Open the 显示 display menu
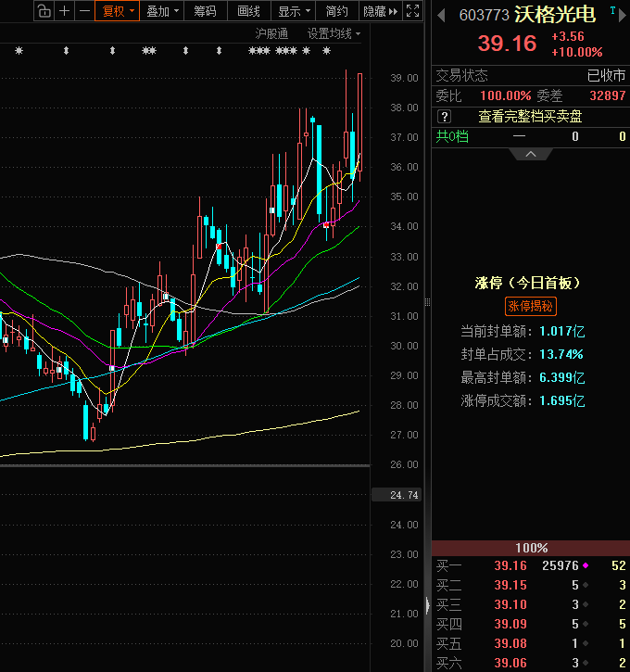The height and width of the screenshot is (672, 630). point(293,11)
